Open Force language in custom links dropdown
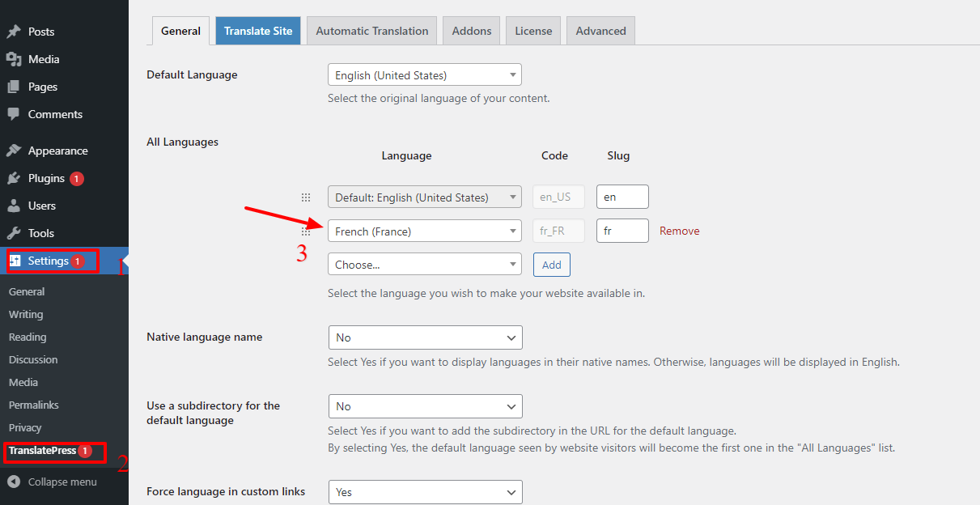 coord(426,492)
